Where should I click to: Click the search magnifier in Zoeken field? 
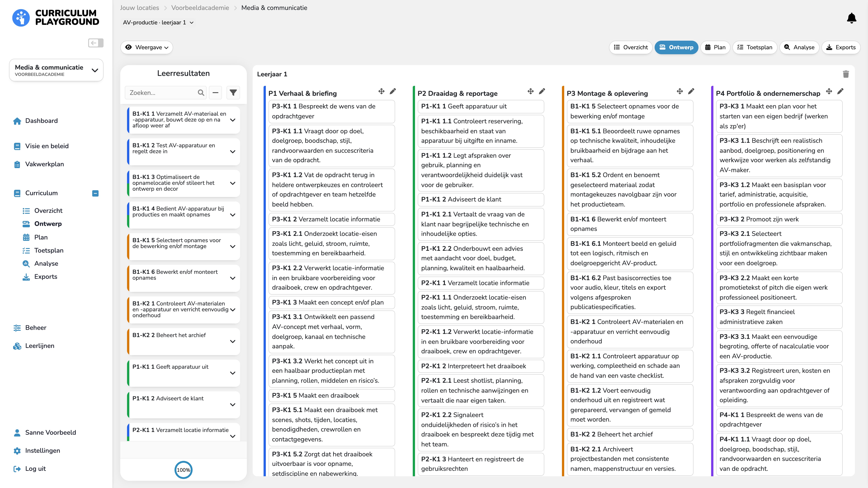[x=201, y=93]
